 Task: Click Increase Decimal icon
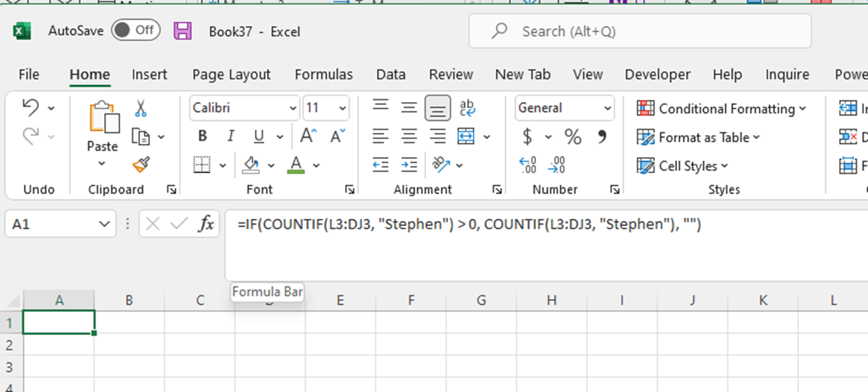click(x=528, y=165)
